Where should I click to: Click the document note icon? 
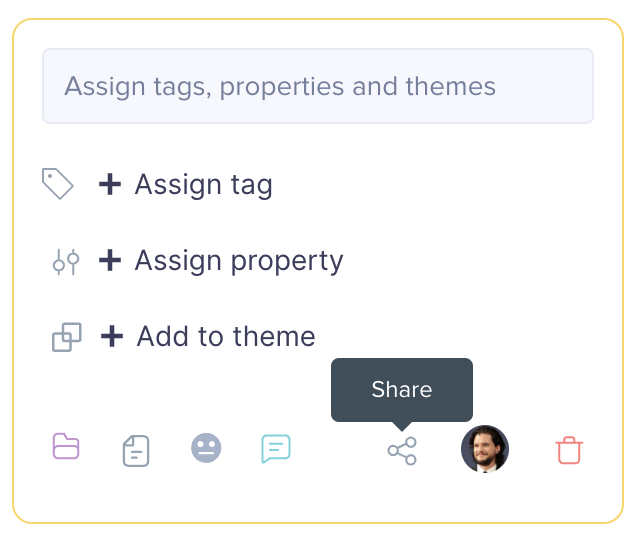[x=136, y=451]
